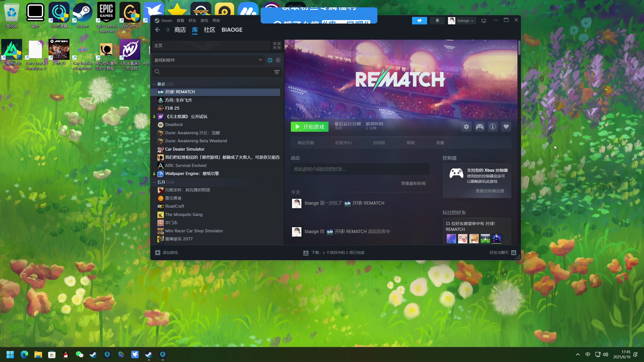The height and width of the screenshot is (362, 644).
Task: Toggle sort by recent activity clock icon
Action: tap(270, 60)
